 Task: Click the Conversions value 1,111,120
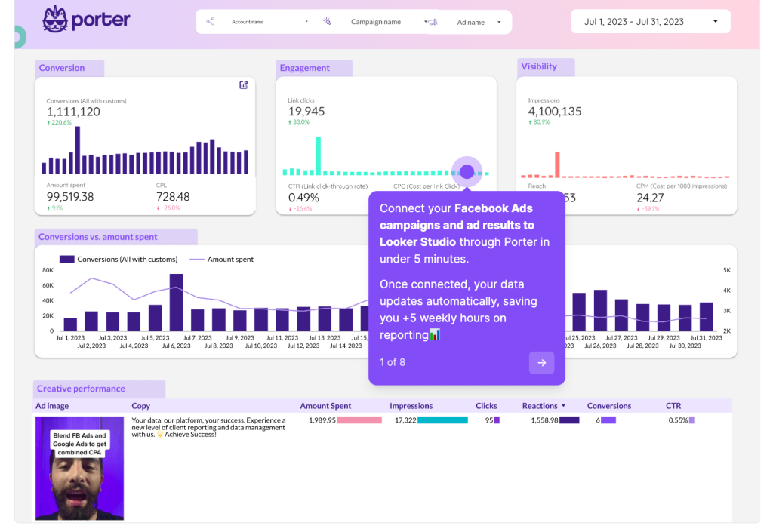73,112
